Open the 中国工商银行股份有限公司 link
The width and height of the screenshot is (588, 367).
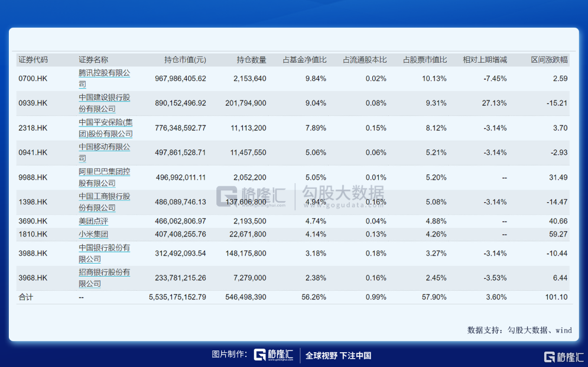(x=104, y=202)
